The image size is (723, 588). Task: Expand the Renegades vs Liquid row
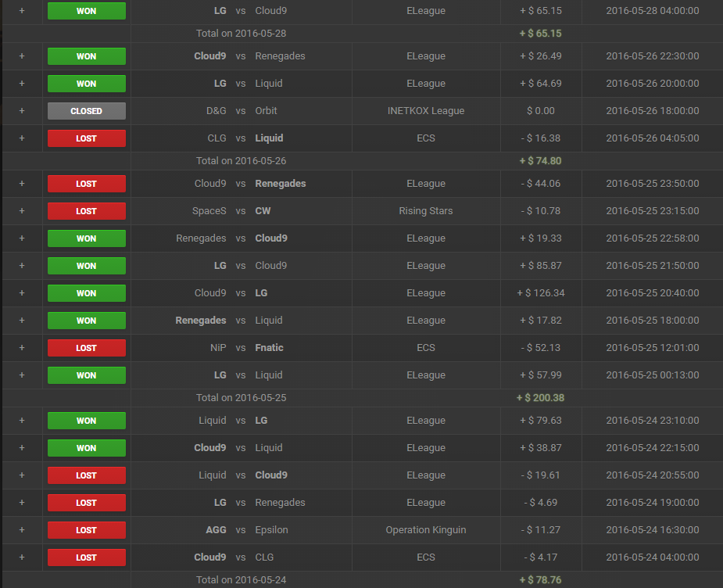coord(22,320)
